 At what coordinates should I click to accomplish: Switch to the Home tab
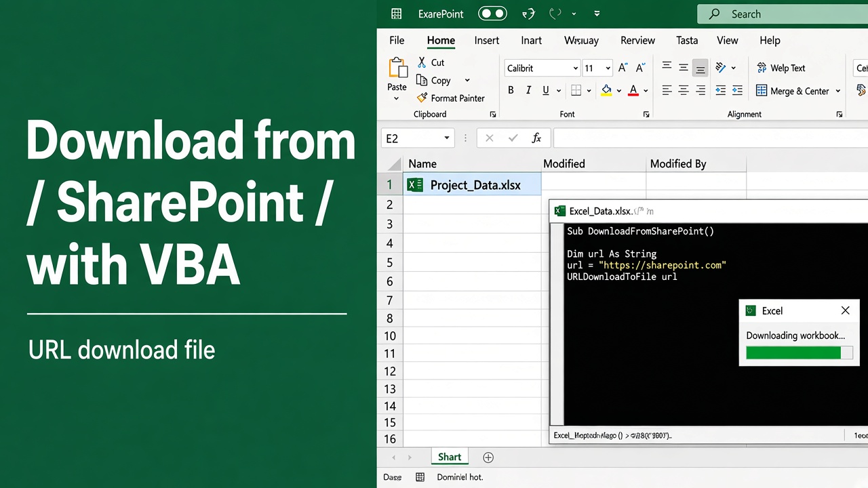(441, 41)
